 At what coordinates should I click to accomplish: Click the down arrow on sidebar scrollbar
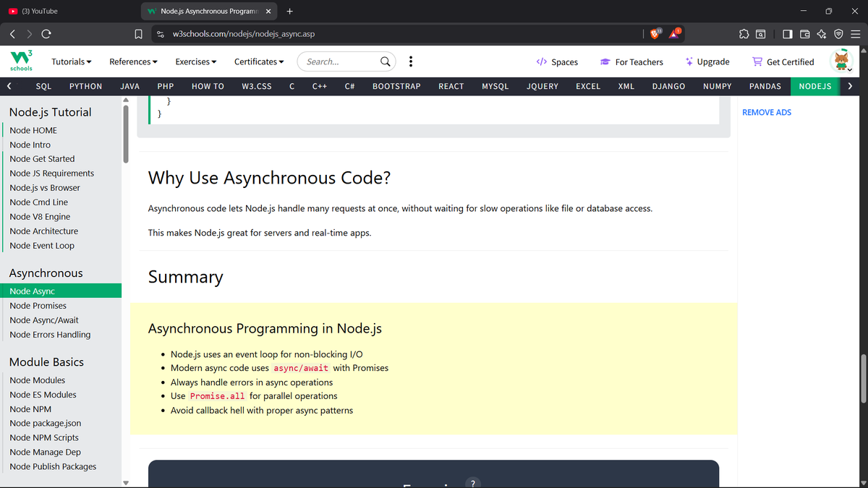coord(126,483)
